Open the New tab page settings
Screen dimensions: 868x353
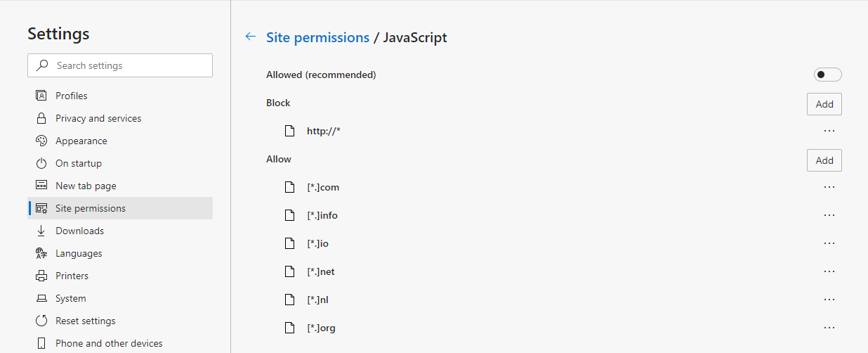coord(86,186)
